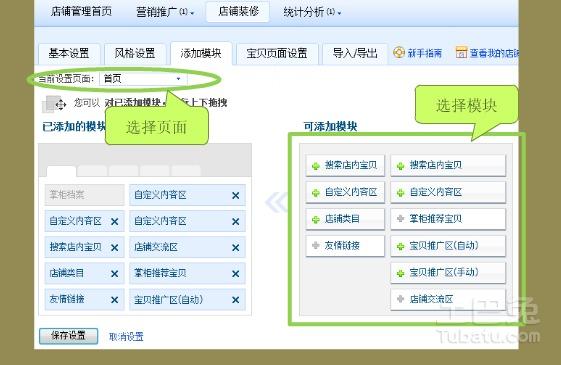Image resolution: width=561 pixels, height=365 pixels.
Task: Remove the added 店铺交流区 module
Action: (x=235, y=248)
